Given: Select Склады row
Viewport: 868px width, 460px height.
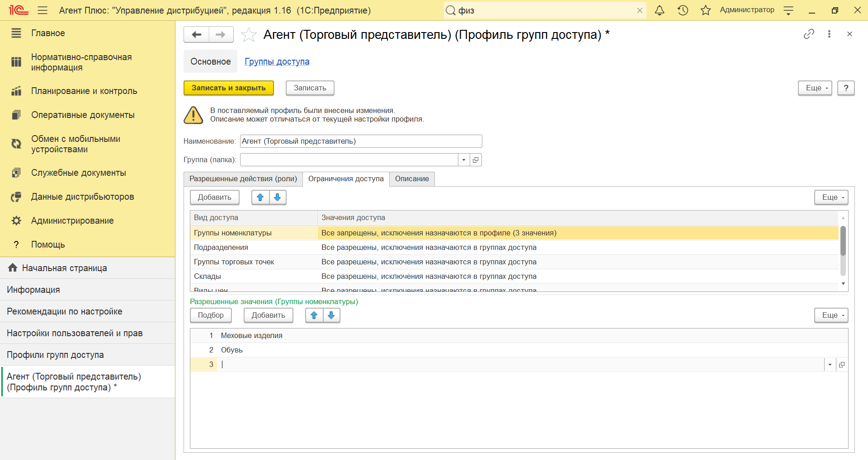Looking at the screenshot, I should click(514, 277).
